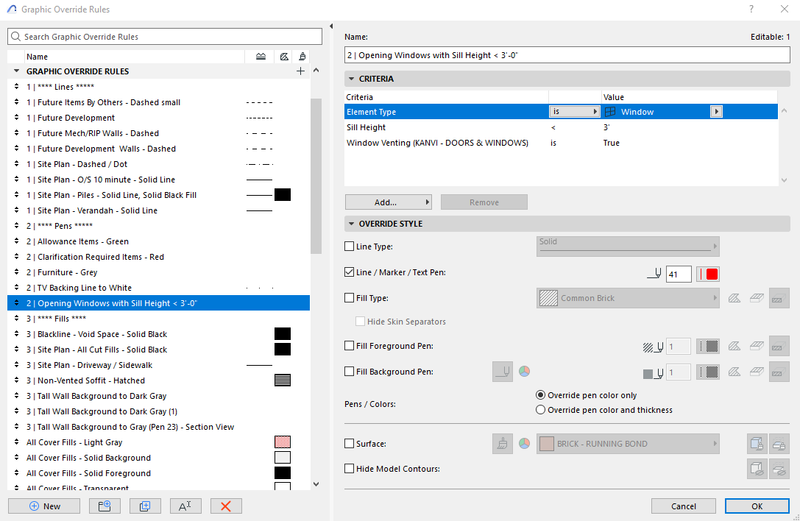Click the cover fill icon in Fill Type row
This screenshot has height=521, width=800.
757,298
